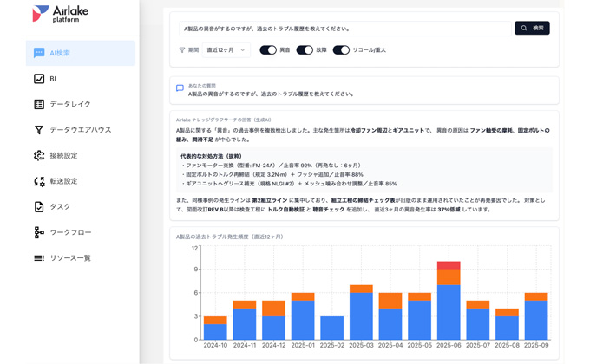Select the タスク clipboard icon
The image size is (590, 364).
(39, 207)
